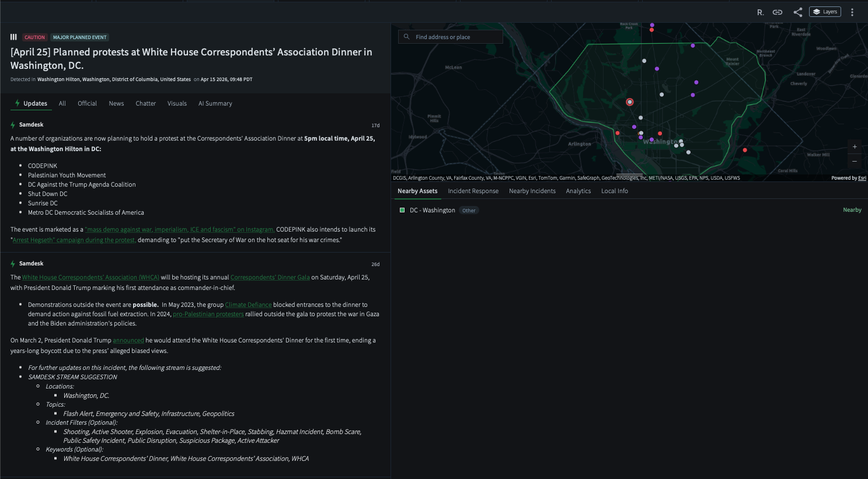Click the Apr 15 2026, 09:48 PDT timestamp
This screenshot has width=868, height=479.
pos(226,79)
